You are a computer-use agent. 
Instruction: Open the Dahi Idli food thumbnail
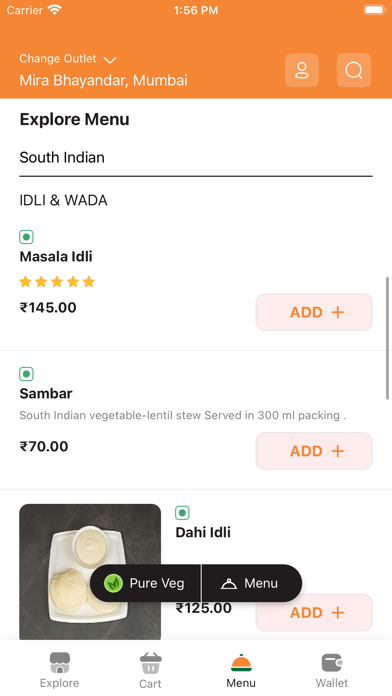click(x=90, y=572)
